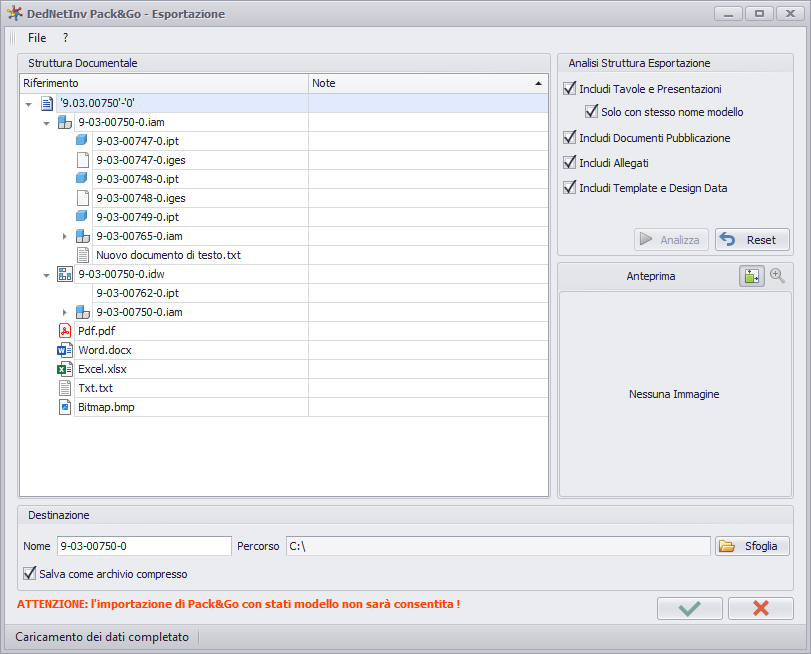Click the image icon next to Bitmap.bmp
Screen dimensions: 811x654
tap(65, 407)
